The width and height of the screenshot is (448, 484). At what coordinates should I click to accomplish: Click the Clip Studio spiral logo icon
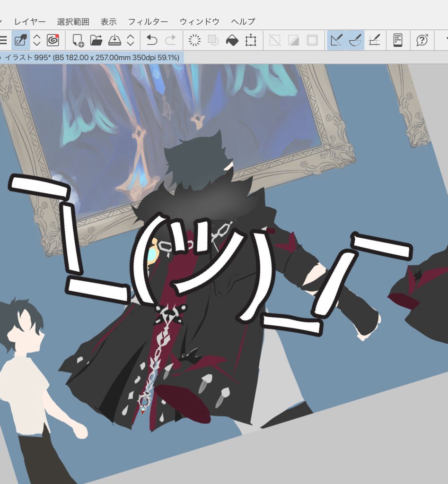(x=53, y=40)
